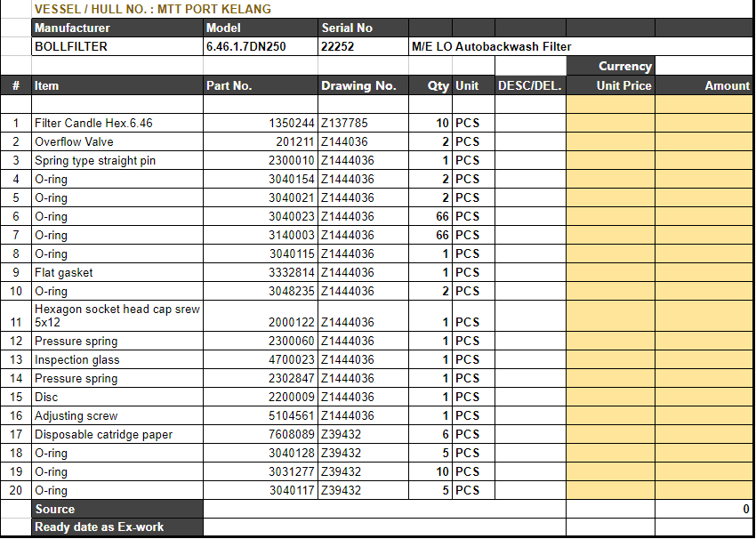Select the Unit Price column header

click(x=610, y=85)
